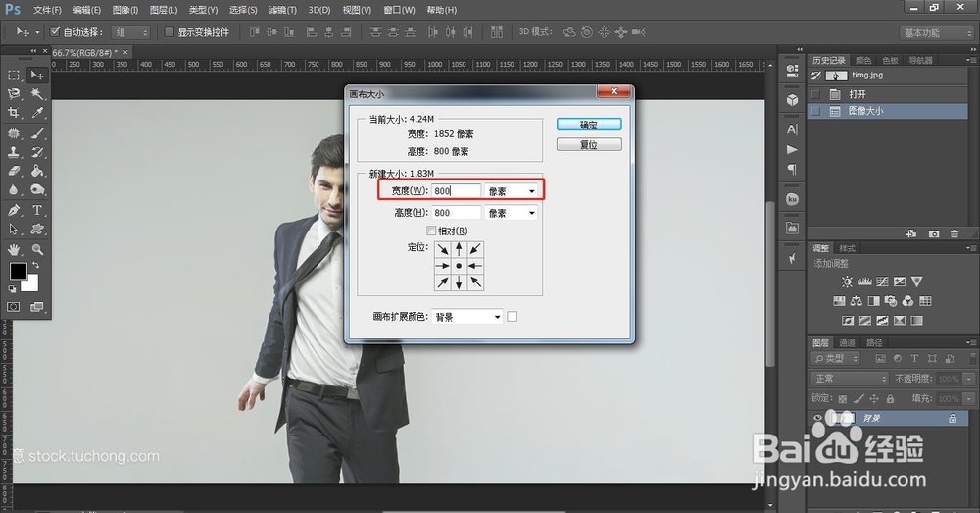Toggle 自动选择 checkbox in options bar
The height and width of the screenshot is (513, 980).
[x=55, y=32]
